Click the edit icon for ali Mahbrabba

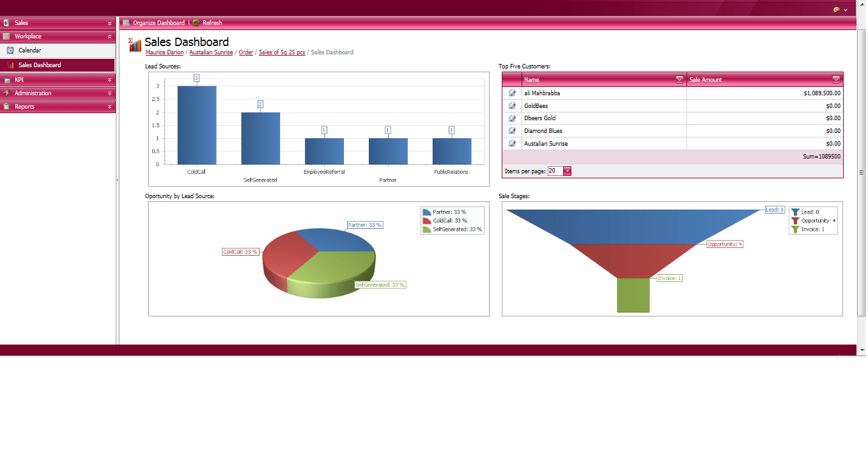pyautogui.click(x=512, y=93)
